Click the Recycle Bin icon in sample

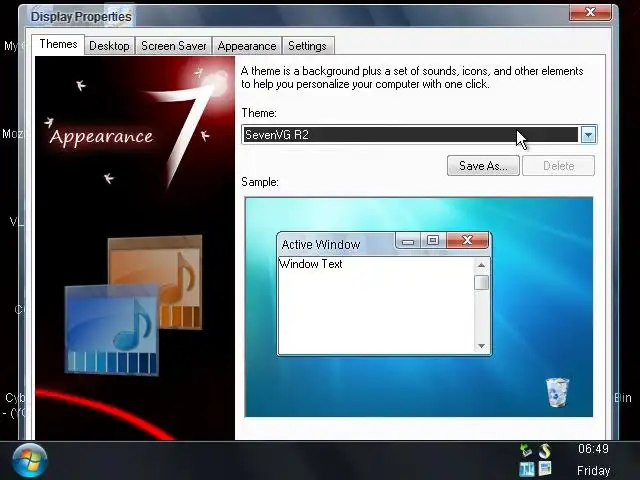(x=557, y=392)
